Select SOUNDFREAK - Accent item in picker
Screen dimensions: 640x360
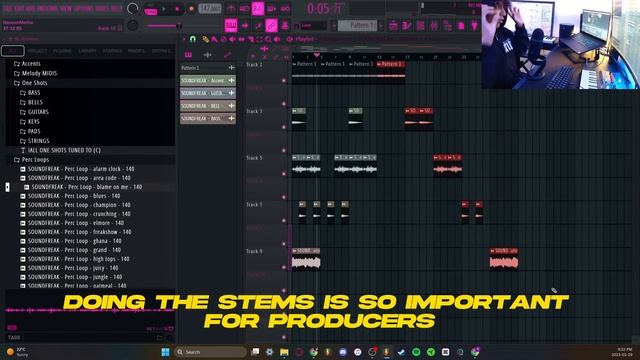click(x=208, y=80)
